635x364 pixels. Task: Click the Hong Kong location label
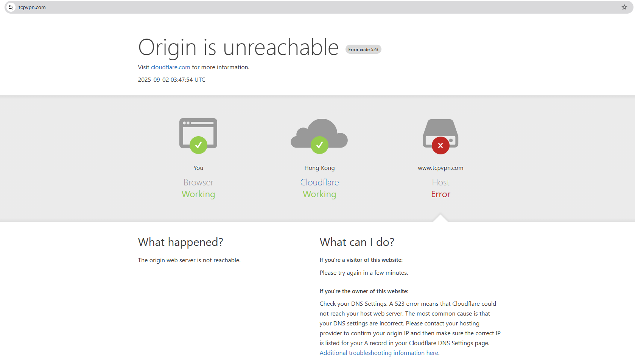[319, 168]
